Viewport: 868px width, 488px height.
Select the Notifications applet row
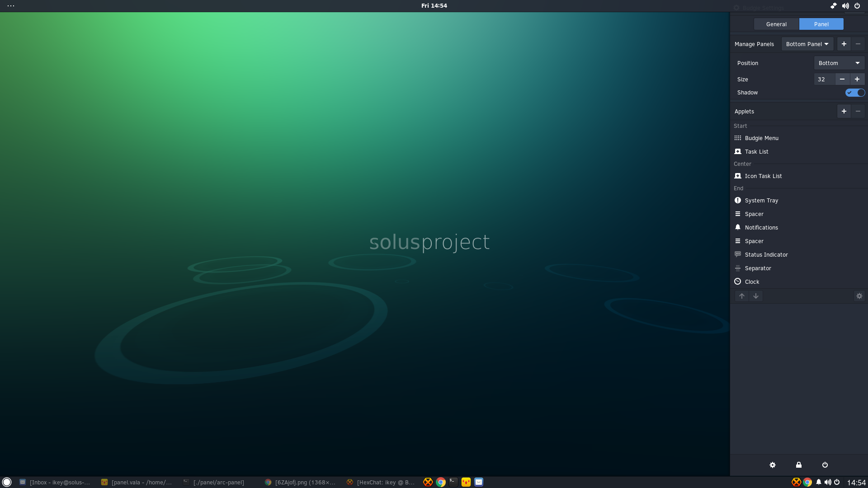(799, 228)
